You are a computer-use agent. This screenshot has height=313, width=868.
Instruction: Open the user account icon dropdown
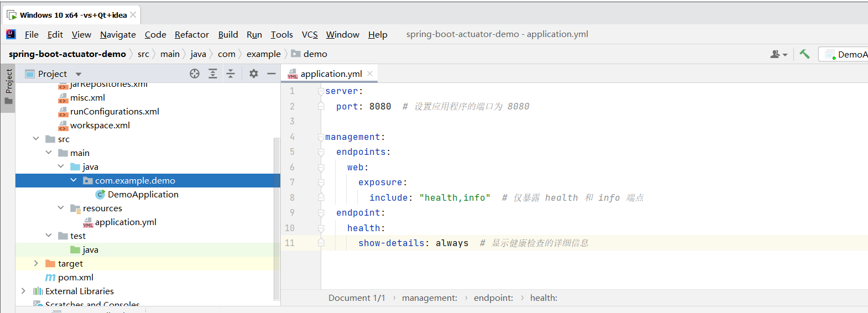point(778,54)
